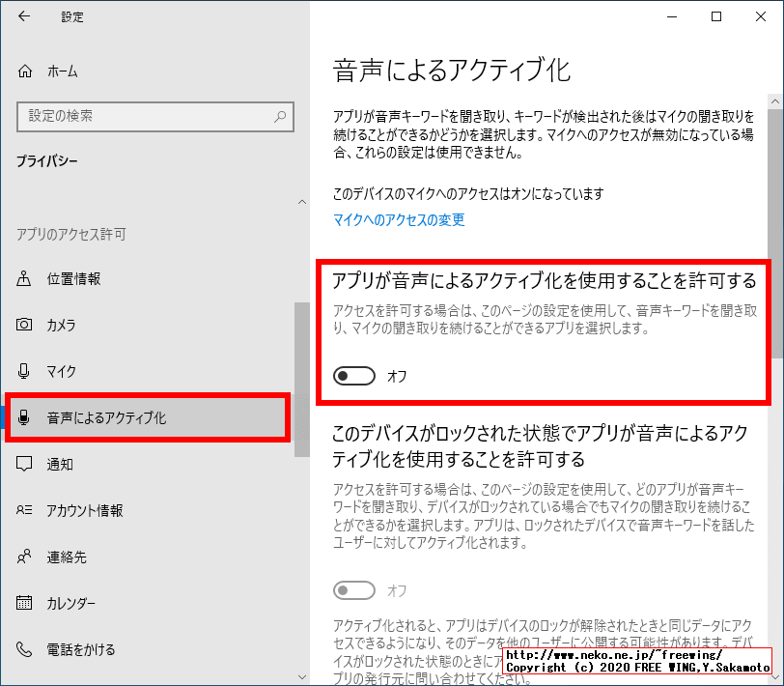Screen dimensions: 784x686
Task: Navigate back with the arrow button
Action: point(21,16)
